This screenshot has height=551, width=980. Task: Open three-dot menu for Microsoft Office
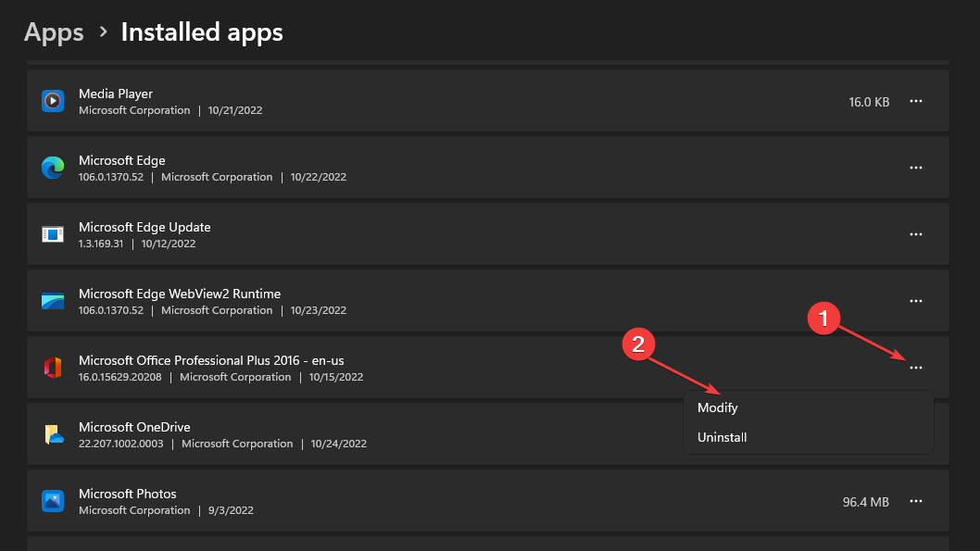click(x=916, y=368)
